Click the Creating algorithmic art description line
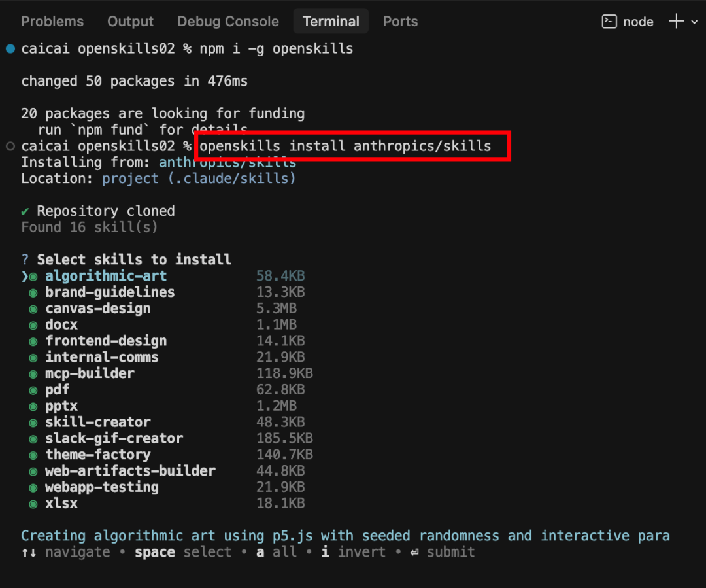 (345, 535)
